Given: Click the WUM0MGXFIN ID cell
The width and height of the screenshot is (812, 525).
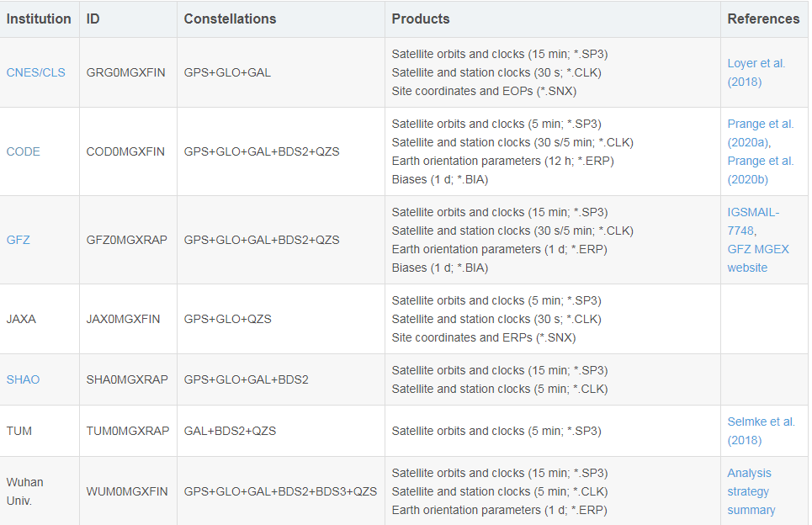Looking at the screenshot, I should 127,491.
